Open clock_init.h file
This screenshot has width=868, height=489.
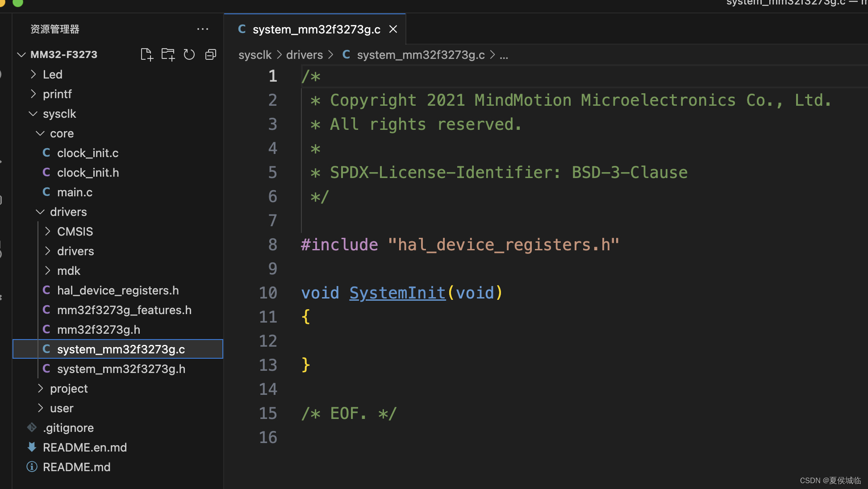(118, 172)
